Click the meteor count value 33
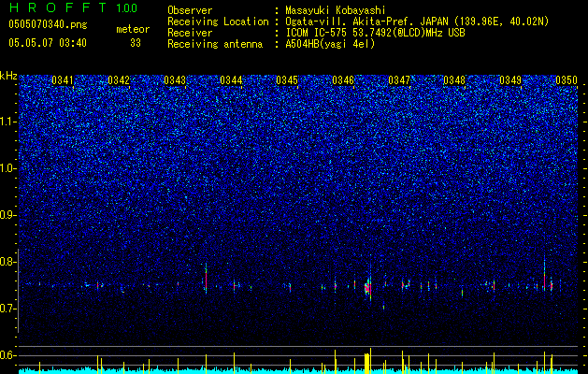588x374 pixels. point(136,43)
